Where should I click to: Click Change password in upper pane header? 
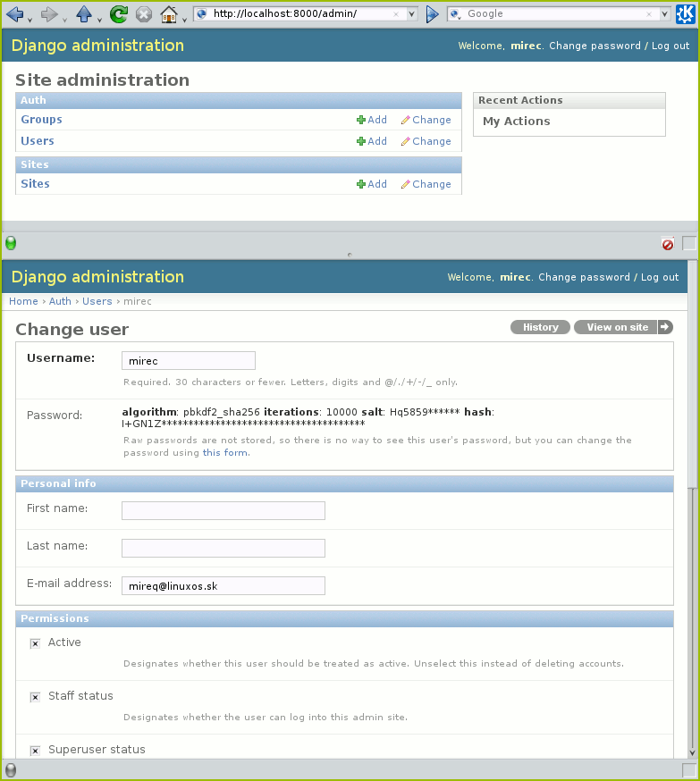(x=595, y=46)
